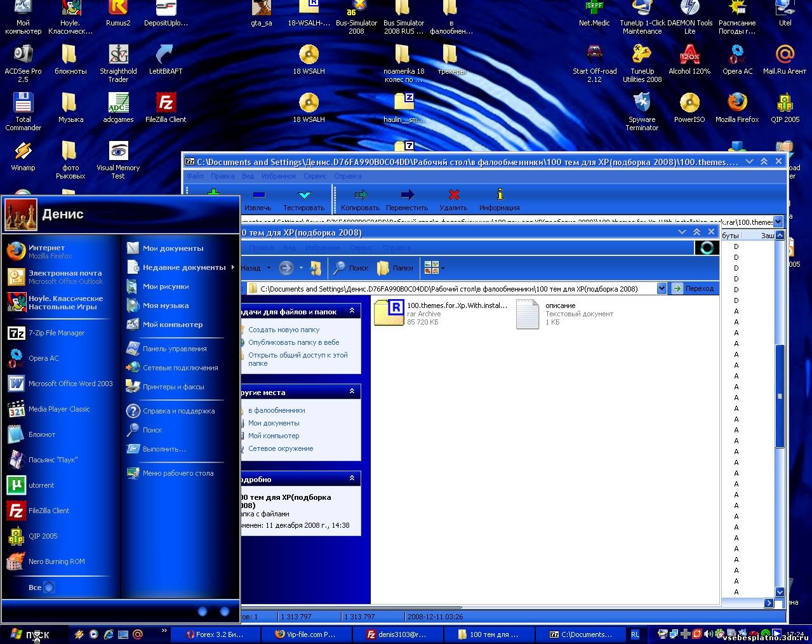Image resolution: width=812 pixels, height=644 pixels.
Task: Expand the Недавние документы submenu arrow
Action: (x=233, y=267)
